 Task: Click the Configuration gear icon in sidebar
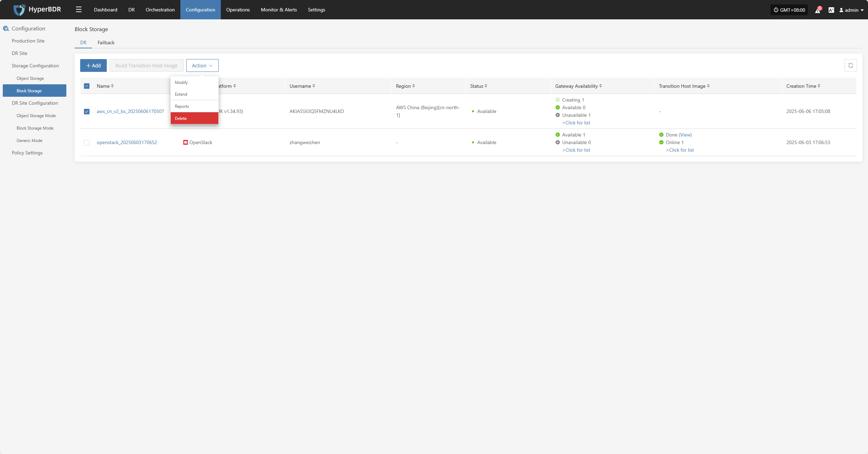[x=6, y=28]
